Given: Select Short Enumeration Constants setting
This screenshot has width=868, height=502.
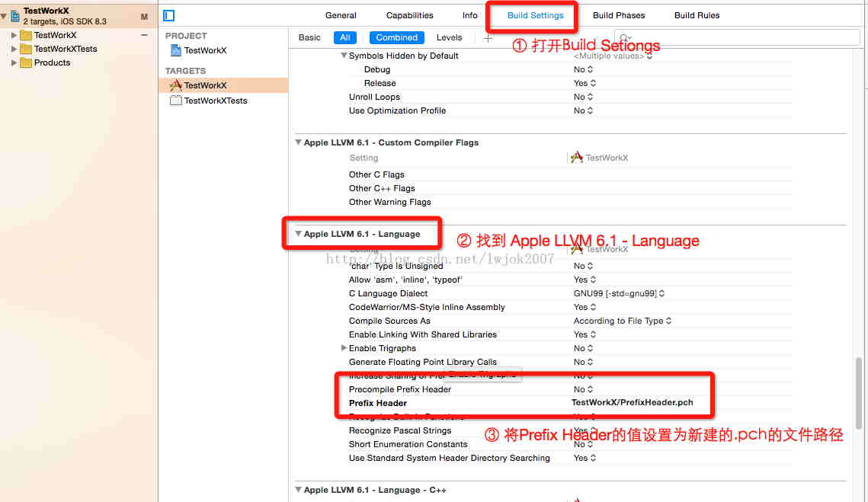Looking at the screenshot, I should click(408, 444).
